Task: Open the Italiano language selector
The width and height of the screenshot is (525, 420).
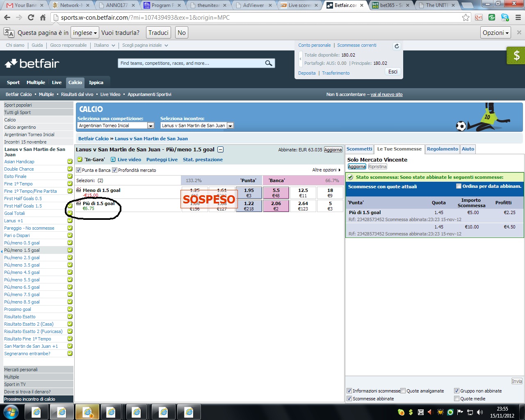Action: (104, 45)
